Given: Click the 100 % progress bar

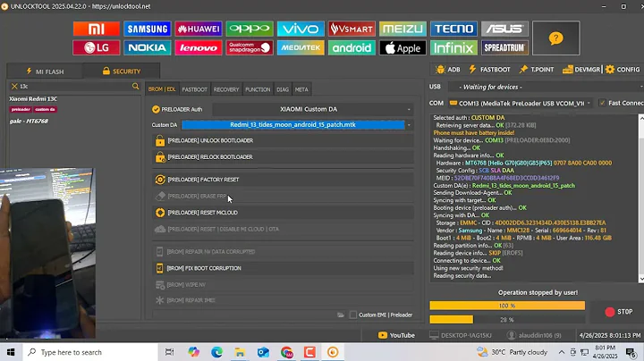Looking at the screenshot, I should click(x=507, y=306).
